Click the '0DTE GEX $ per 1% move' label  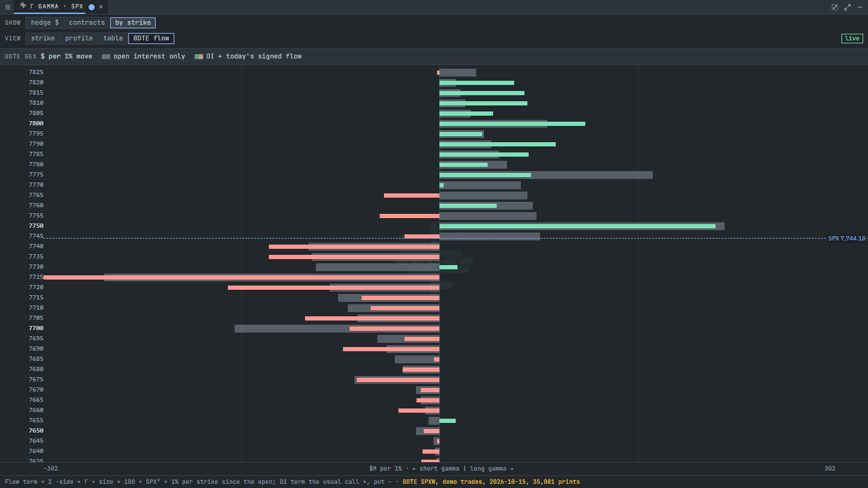[x=48, y=57]
